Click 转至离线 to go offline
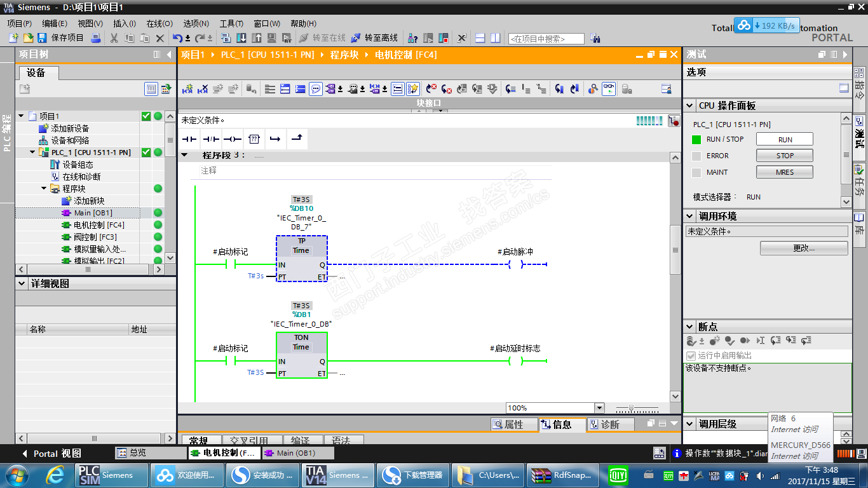868x488 pixels. [x=374, y=38]
